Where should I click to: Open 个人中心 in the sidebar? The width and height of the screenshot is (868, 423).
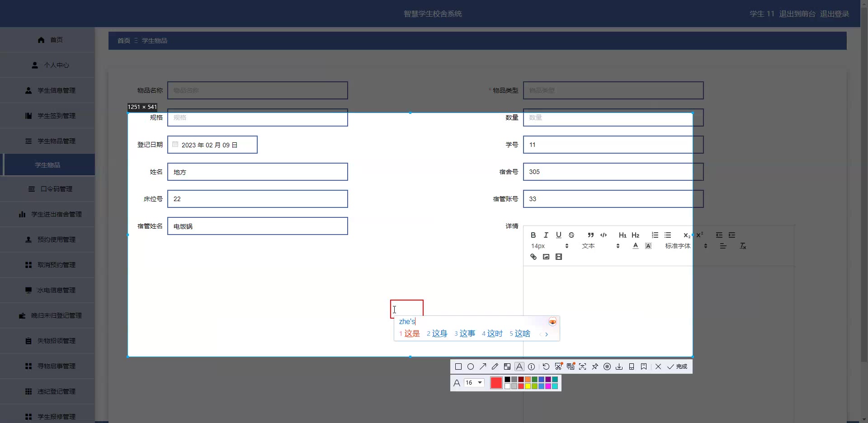[x=47, y=65]
